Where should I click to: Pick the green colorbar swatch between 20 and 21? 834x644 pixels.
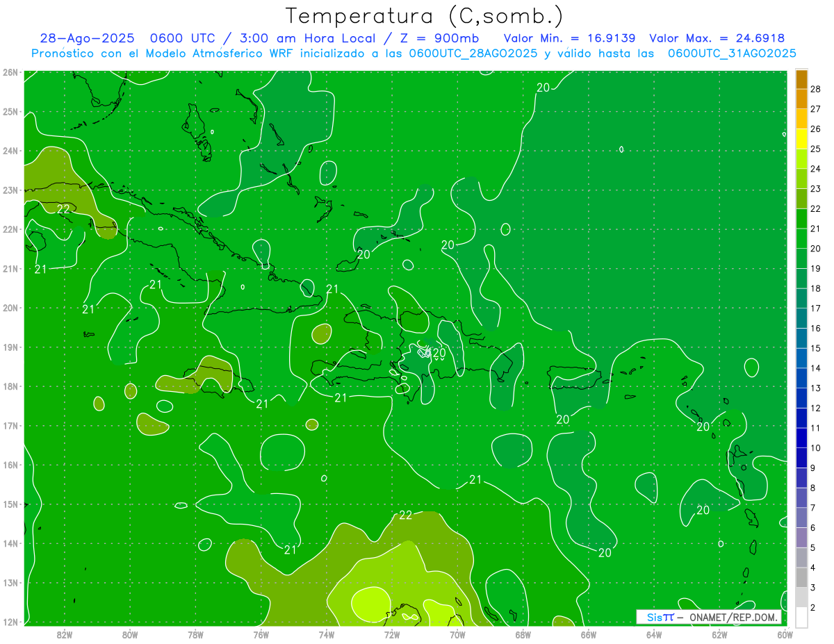point(801,239)
